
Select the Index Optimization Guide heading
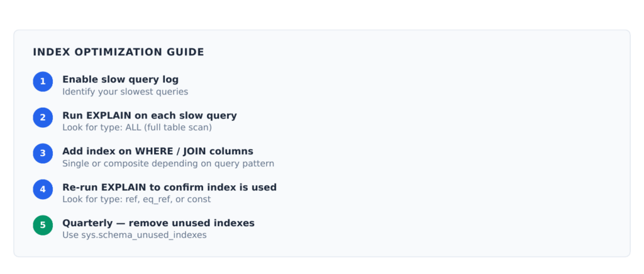point(118,52)
